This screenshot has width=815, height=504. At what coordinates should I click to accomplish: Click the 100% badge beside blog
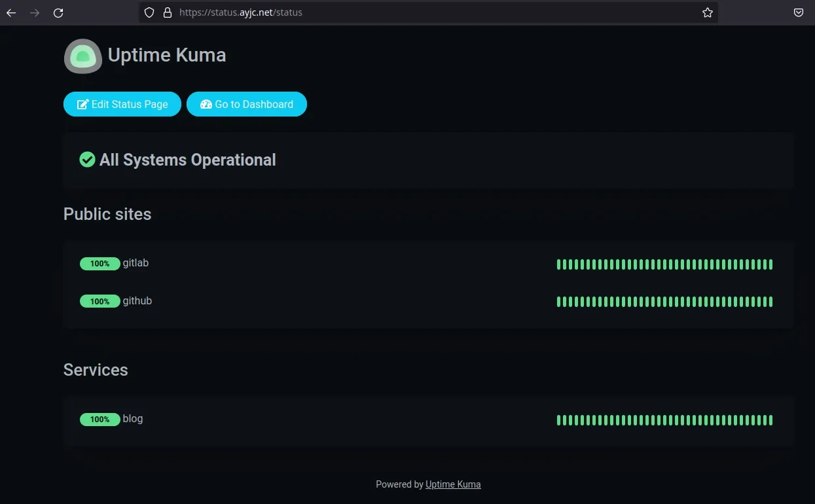tap(100, 420)
